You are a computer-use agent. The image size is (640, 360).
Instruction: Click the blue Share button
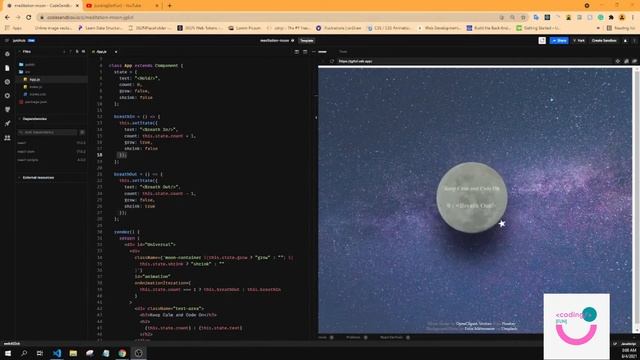pyautogui.click(x=559, y=40)
